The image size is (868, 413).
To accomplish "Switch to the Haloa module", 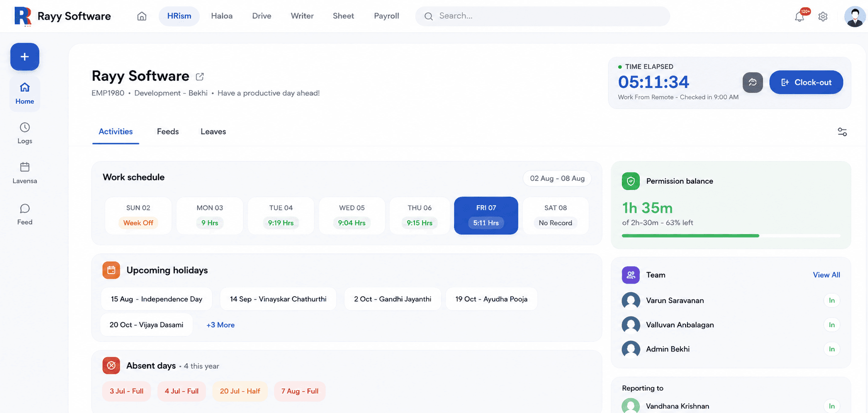I will 222,16.
